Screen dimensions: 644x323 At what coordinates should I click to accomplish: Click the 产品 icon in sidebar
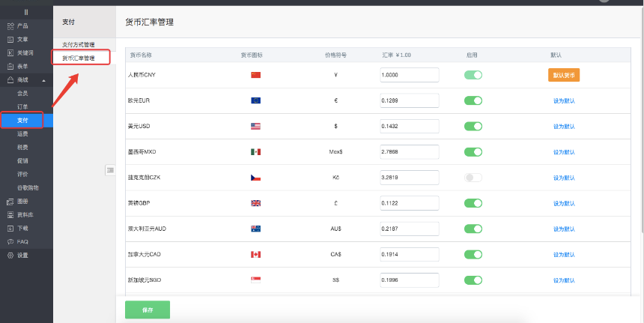pos(10,25)
